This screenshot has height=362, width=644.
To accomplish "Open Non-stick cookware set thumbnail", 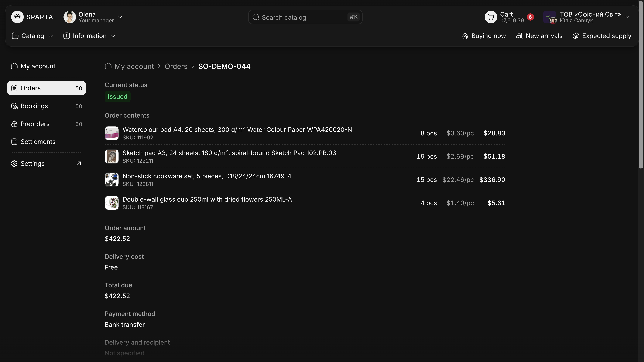I will pos(112,180).
